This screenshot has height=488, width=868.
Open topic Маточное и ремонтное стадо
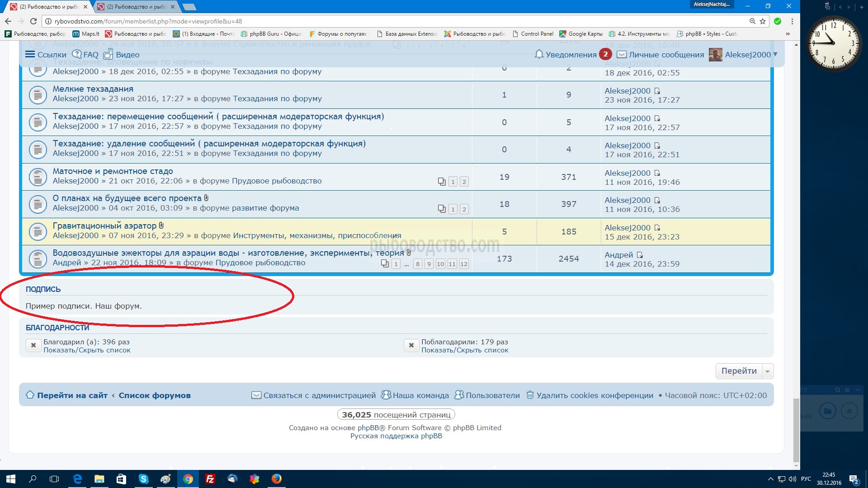113,171
